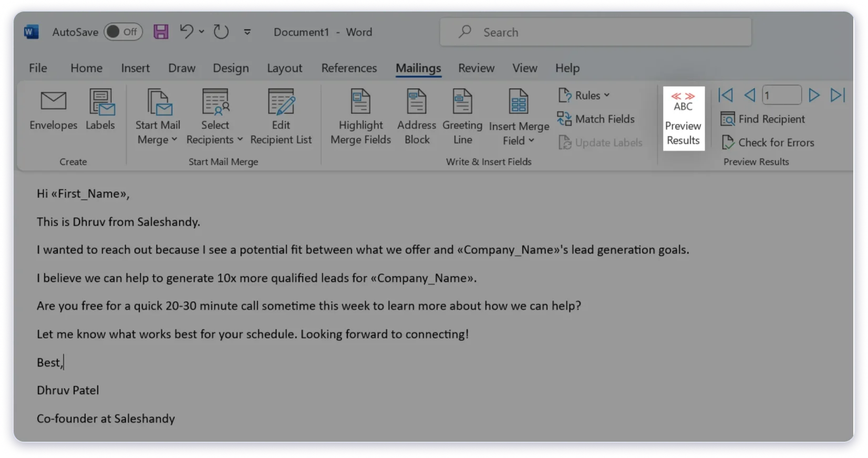The image size is (868, 458).
Task: Click the Word application logo icon
Action: [31, 32]
